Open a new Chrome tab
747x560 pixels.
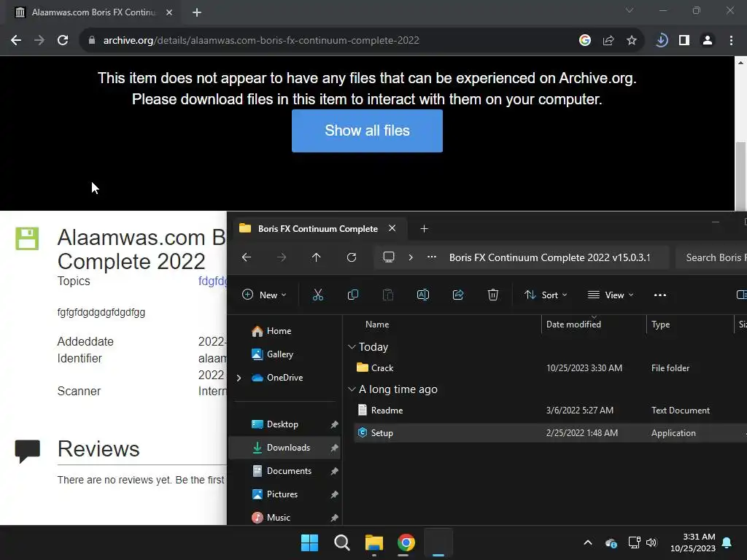click(197, 12)
